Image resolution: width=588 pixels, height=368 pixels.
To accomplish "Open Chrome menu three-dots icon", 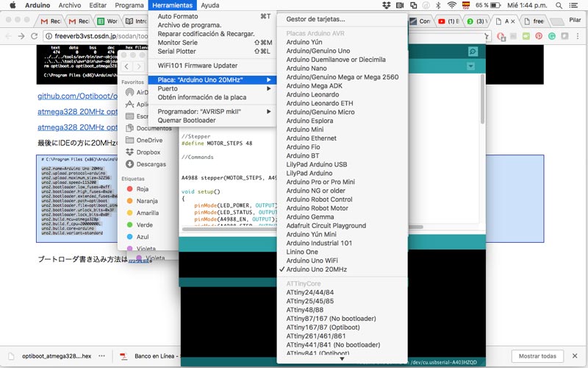I will click(x=578, y=36).
